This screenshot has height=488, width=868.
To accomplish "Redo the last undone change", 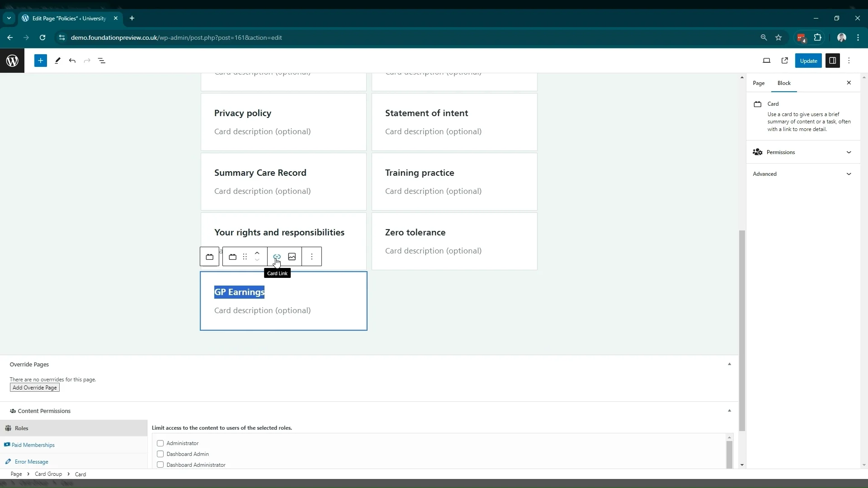I will [x=87, y=61].
